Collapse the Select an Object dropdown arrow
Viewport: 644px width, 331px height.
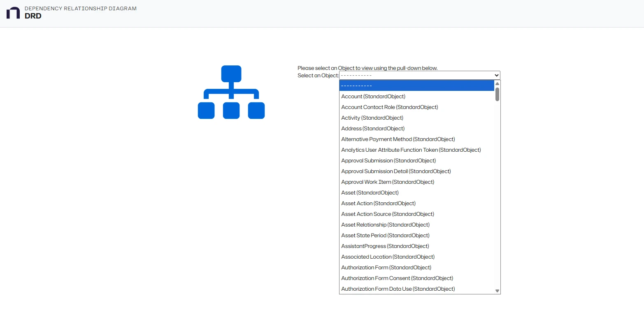(x=496, y=75)
